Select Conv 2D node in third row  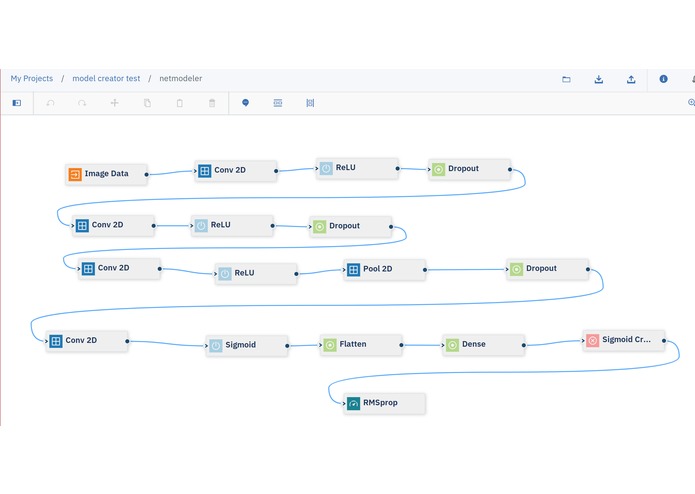120,268
